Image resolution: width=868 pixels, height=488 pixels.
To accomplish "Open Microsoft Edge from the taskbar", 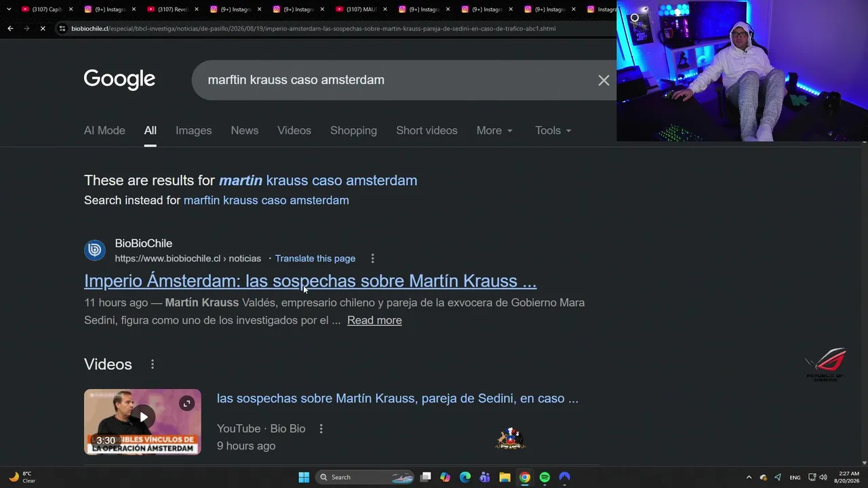I will [x=465, y=477].
